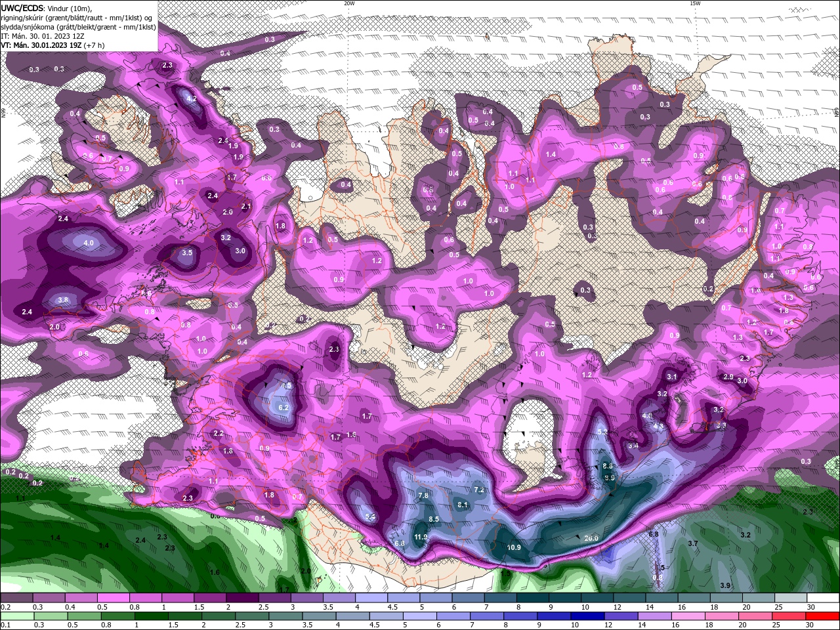Click the initial time 'IT: Mán. 30. 01. 2023 12Z'
The image size is (840, 630).
tap(44, 36)
